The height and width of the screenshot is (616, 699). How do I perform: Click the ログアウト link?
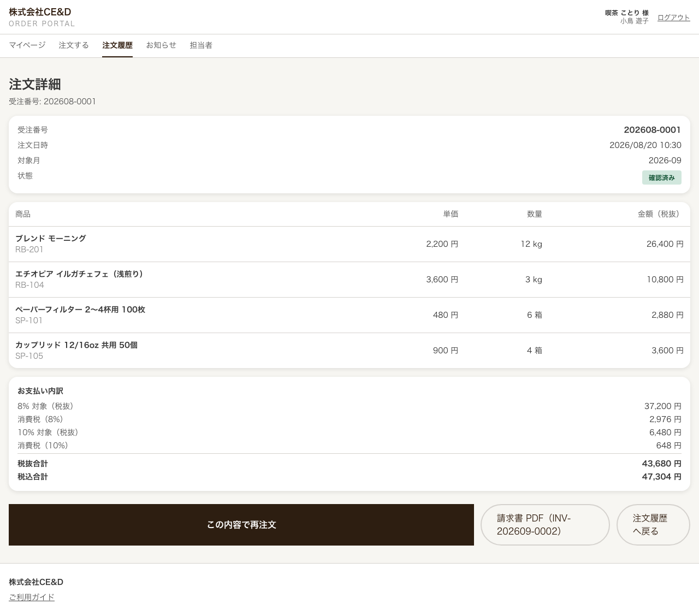674,17
